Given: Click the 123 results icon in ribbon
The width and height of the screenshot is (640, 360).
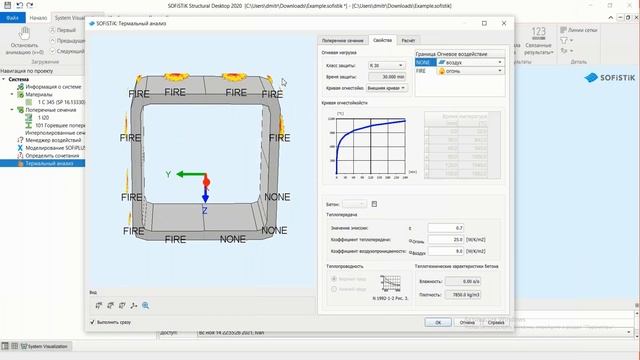Looking at the screenshot, I should point(538,33).
